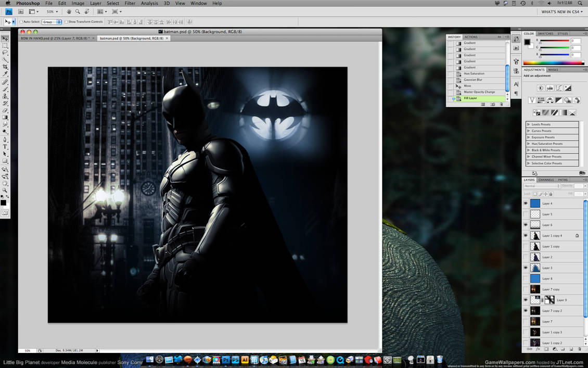Hide Layer 6 visibility eye

tap(526, 225)
